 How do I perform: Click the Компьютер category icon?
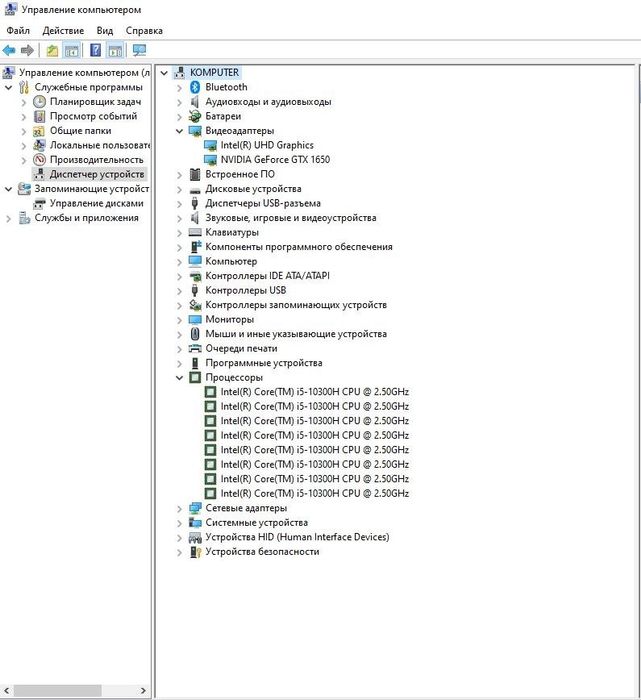click(195, 261)
